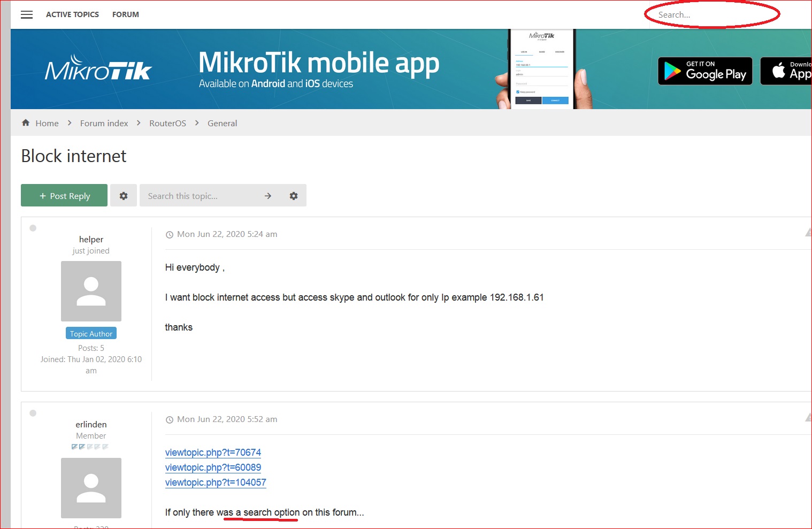Image resolution: width=812 pixels, height=529 pixels.
Task: Open the RouterOS breadcrumb section
Action: (168, 124)
